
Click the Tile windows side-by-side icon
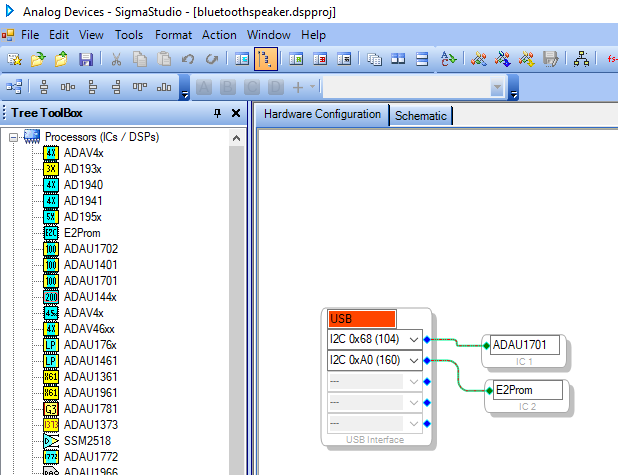tap(398, 59)
